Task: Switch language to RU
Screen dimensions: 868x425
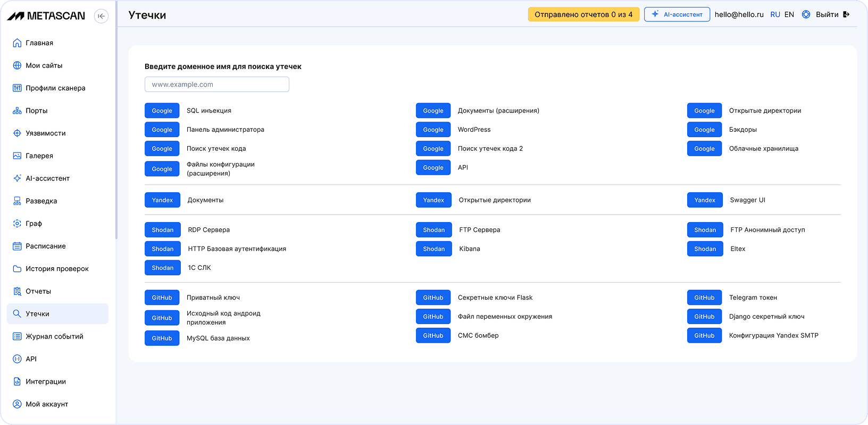Action: (x=775, y=14)
